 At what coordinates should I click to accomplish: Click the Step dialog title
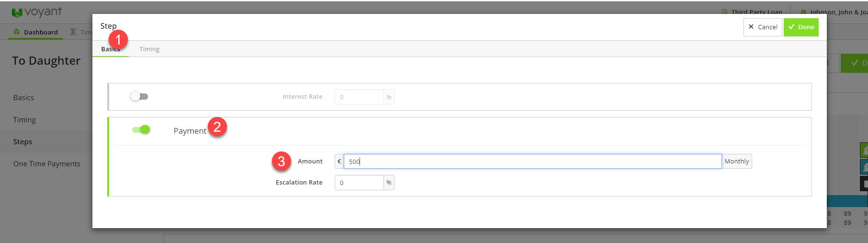(x=108, y=26)
